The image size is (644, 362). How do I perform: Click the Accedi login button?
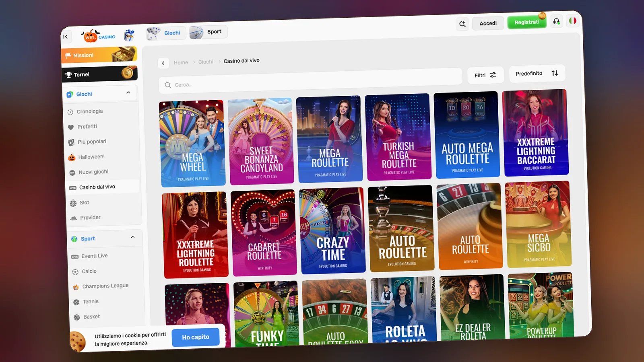coord(488,23)
